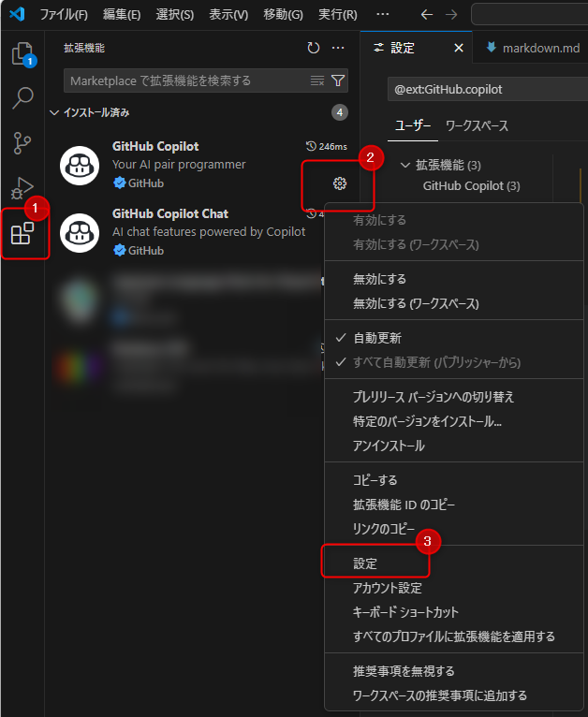Image resolution: width=588 pixels, height=717 pixels.
Task: Click the GitHub Copilot avatar icon
Action: (80, 166)
